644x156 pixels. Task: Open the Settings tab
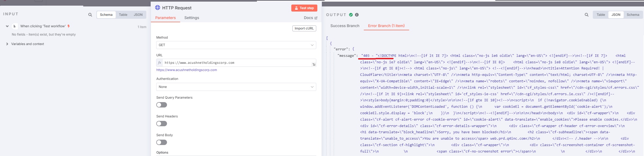192,18
